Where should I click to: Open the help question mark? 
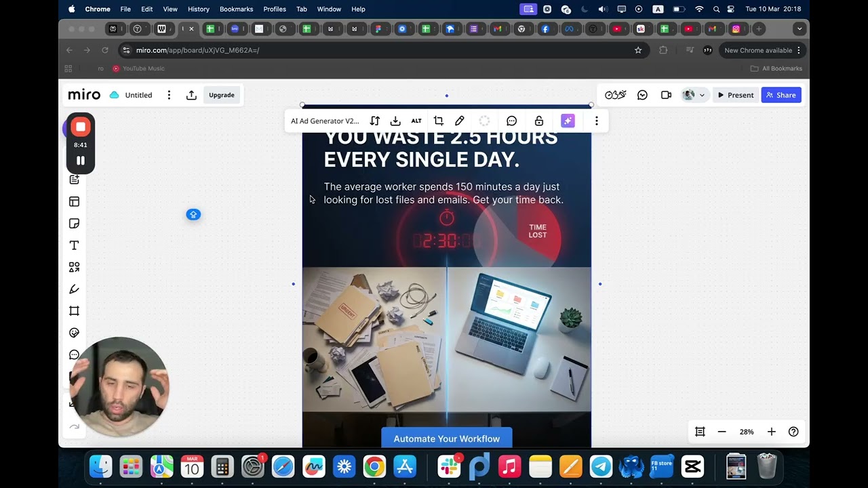(793, 432)
